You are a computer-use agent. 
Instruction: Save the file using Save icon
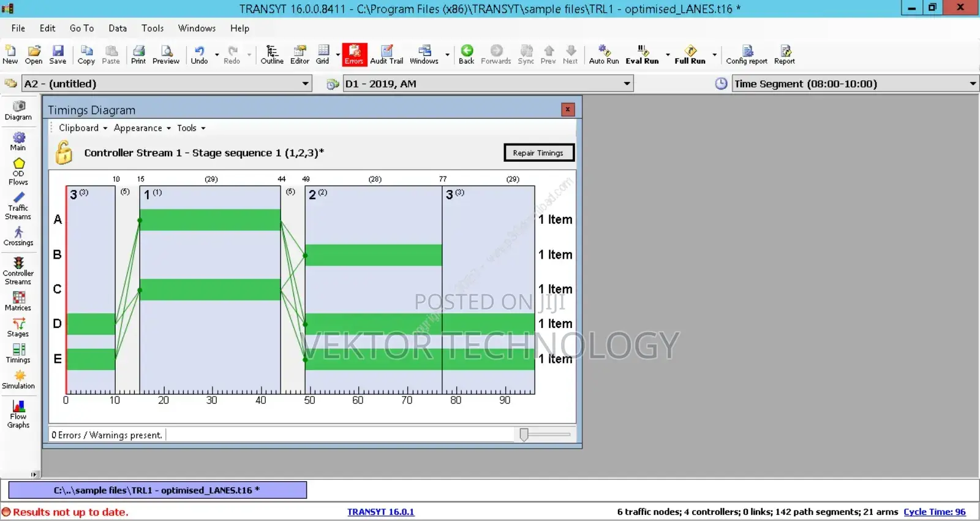58,54
